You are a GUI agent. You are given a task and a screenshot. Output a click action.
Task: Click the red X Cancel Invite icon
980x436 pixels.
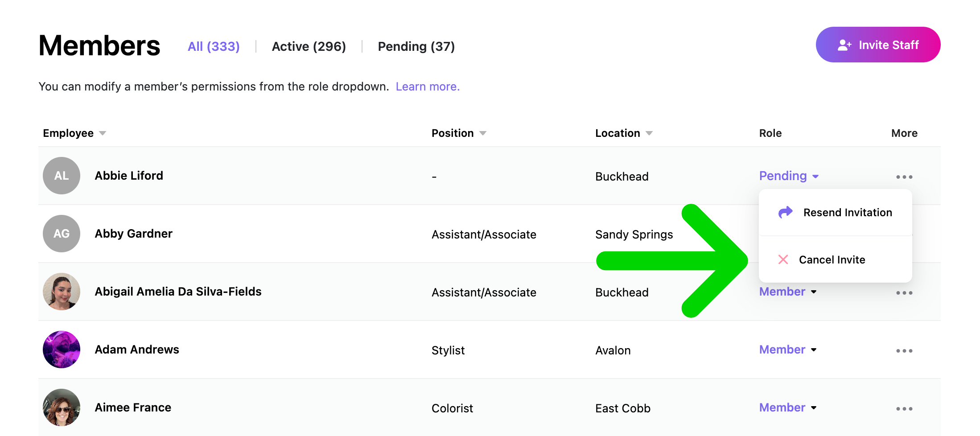click(x=783, y=259)
